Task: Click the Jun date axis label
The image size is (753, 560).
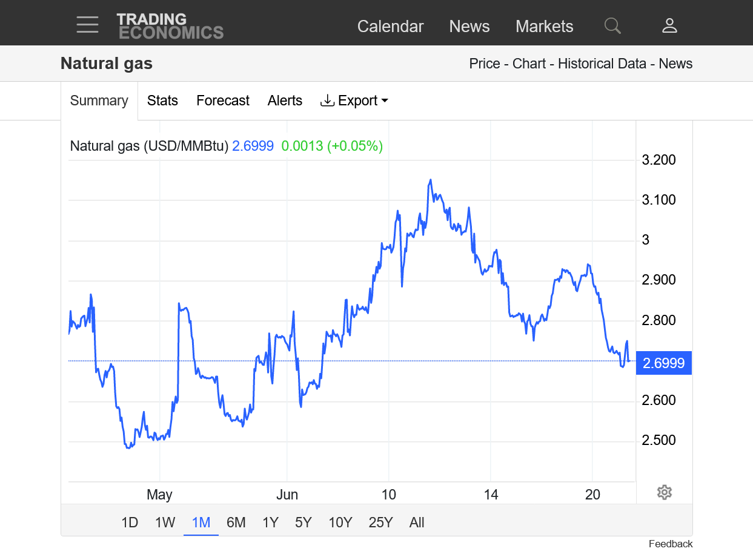Action: [x=287, y=495]
